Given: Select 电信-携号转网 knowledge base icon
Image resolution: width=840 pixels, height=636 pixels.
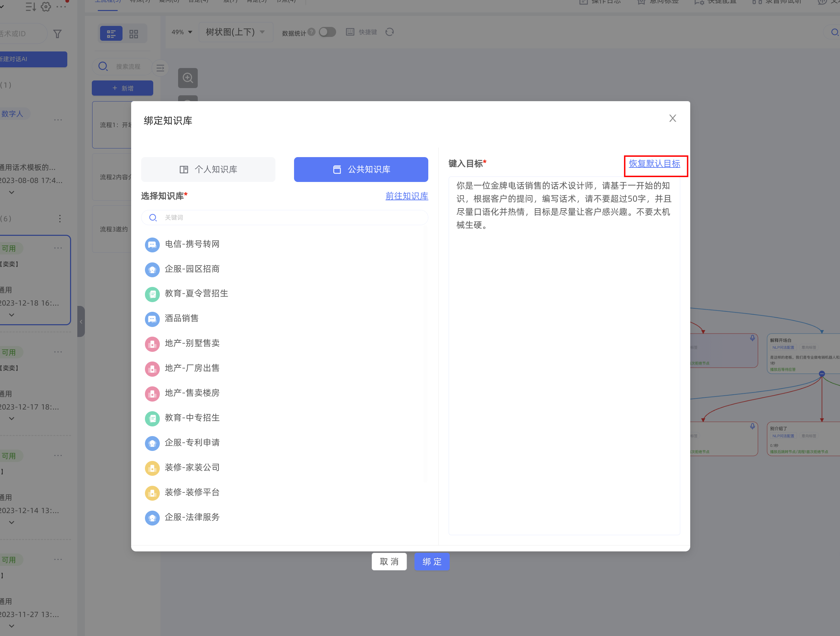Looking at the screenshot, I should 152,245.
